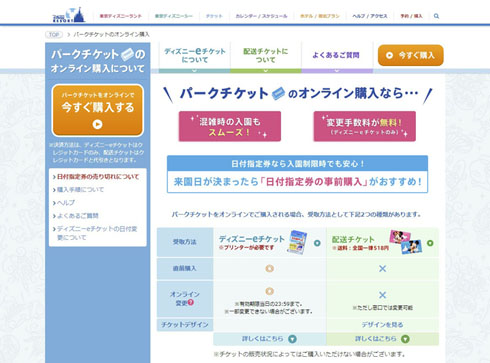Expand 詳しくはこちら under 配送チケット column
This screenshot has width=490, height=363.
(x=382, y=339)
